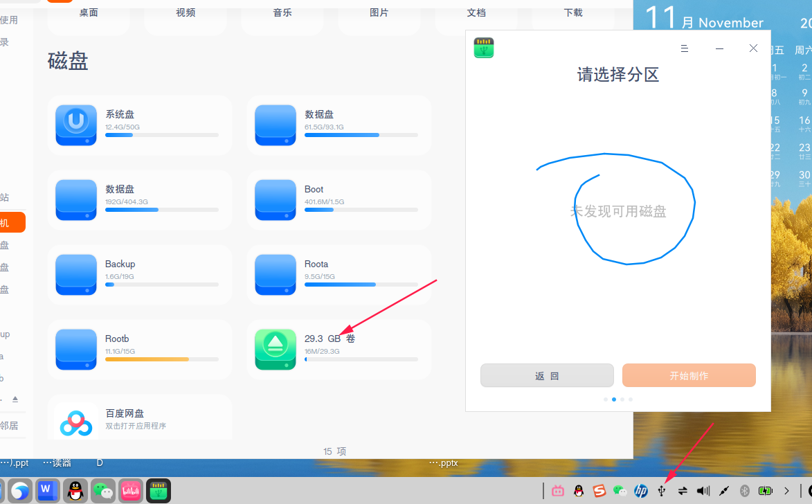Click the WeChat tray icon
Viewport: 812px width, 504px height.
pyautogui.click(x=620, y=491)
